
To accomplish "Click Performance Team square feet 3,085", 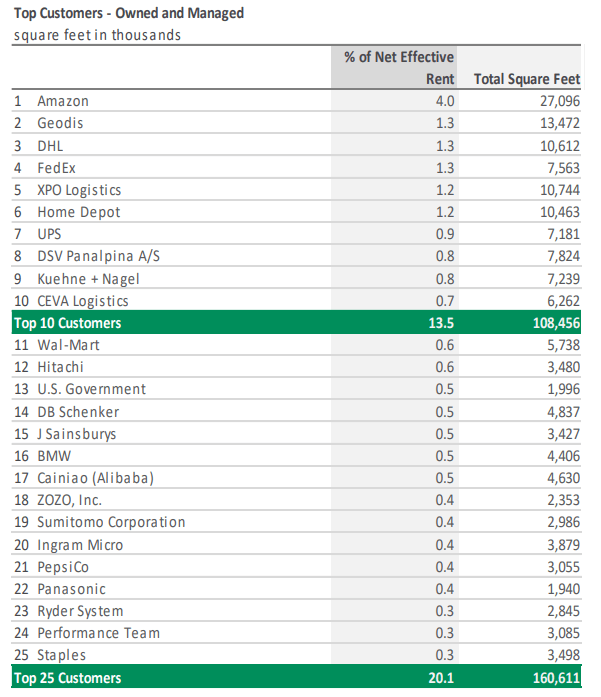I will tap(564, 633).
